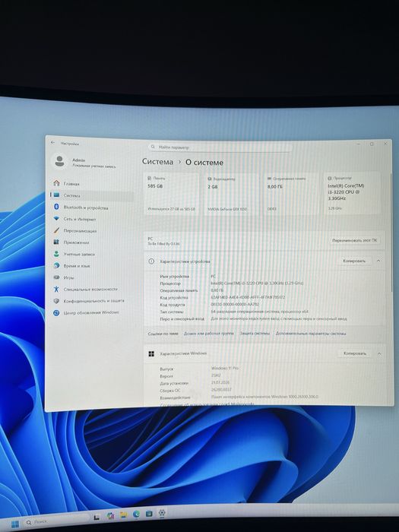
Task: Collapse Характеристики Windows section chevron
Action: (379, 353)
